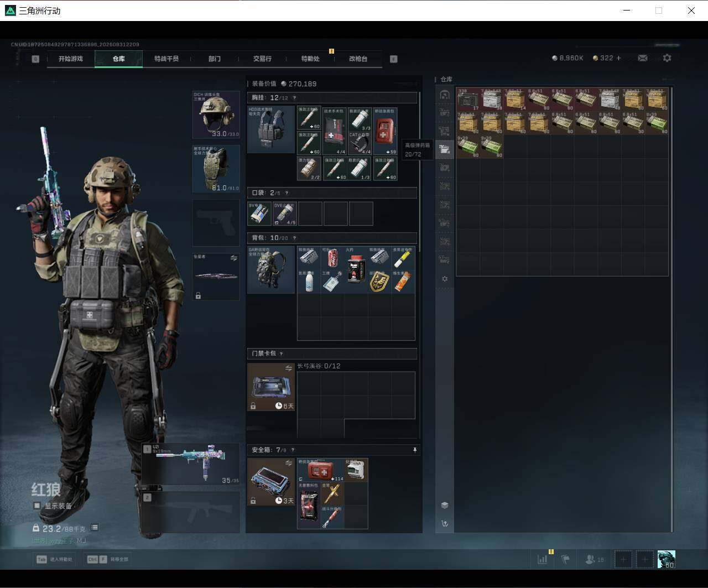
Task: Open the statistics chart icon in bottom bar
Action: pyautogui.click(x=543, y=560)
